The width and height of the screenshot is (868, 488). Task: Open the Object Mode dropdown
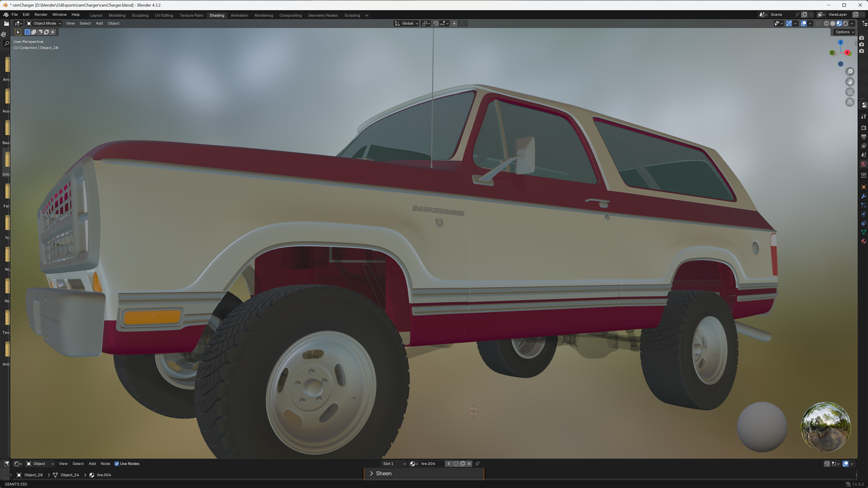44,23
